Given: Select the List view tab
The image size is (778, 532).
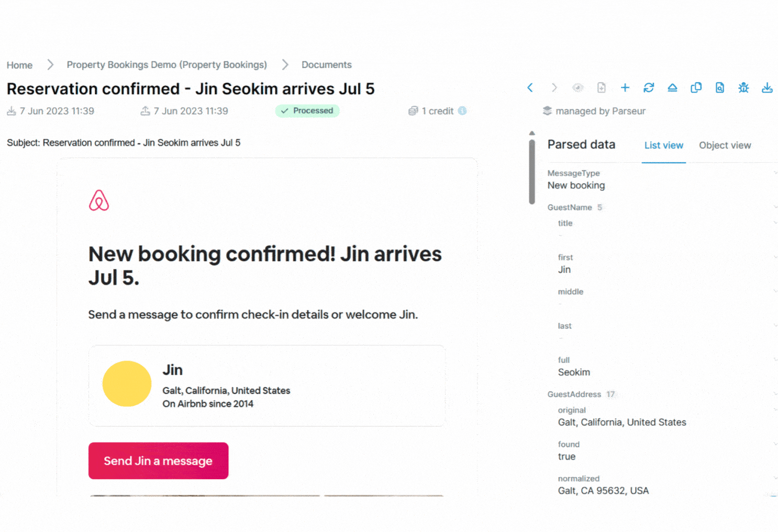Looking at the screenshot, I should pos(663,145).
